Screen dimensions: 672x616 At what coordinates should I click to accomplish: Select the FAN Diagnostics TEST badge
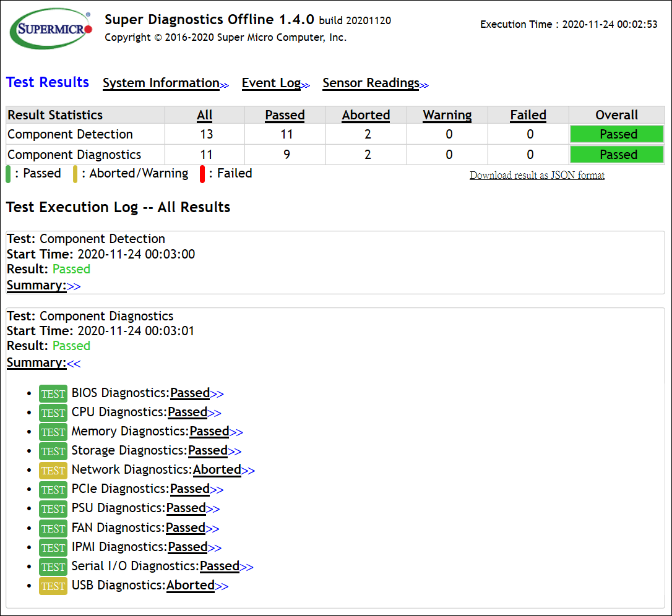point(53,528)
